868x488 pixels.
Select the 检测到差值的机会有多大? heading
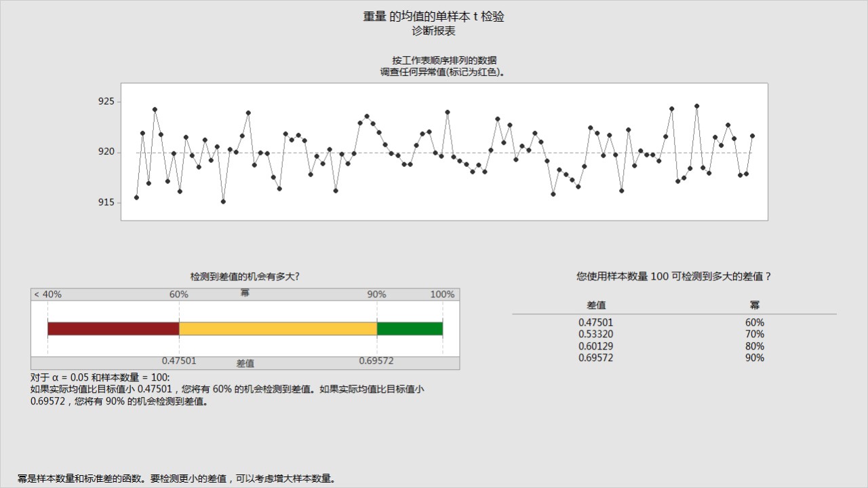click(x=245, y=277)
